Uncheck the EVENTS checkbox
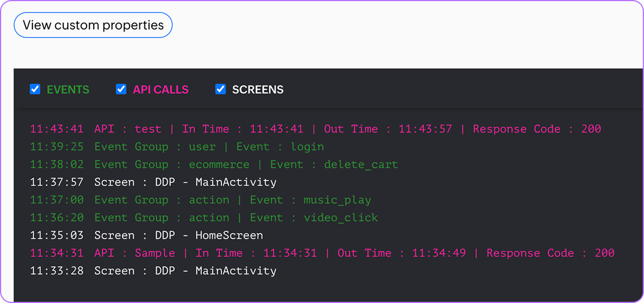Viewport: 644px width, 303px height. click(x=35, y=89)
